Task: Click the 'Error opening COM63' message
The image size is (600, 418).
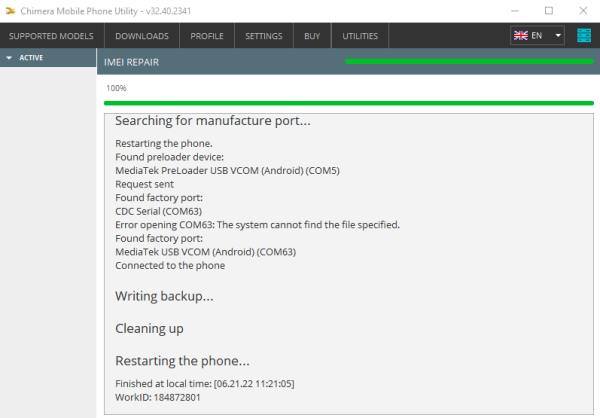Action: [x=257, y=225]
